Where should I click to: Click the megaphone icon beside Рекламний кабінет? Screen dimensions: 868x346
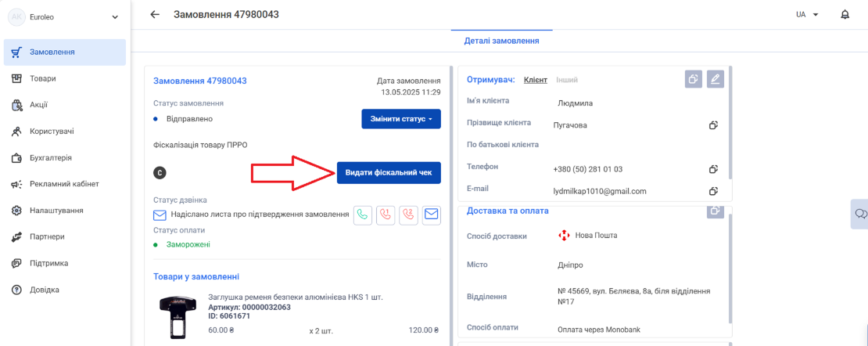(16, 184)
